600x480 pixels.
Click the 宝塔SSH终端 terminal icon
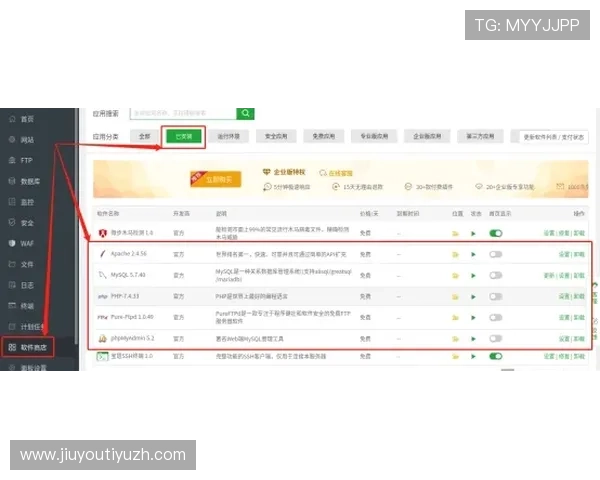(102, 356)
